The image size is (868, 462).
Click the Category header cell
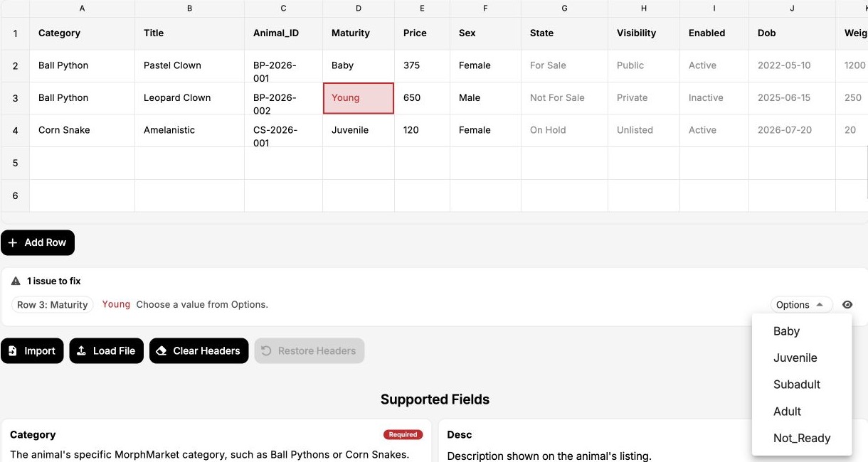click(82, 33)
